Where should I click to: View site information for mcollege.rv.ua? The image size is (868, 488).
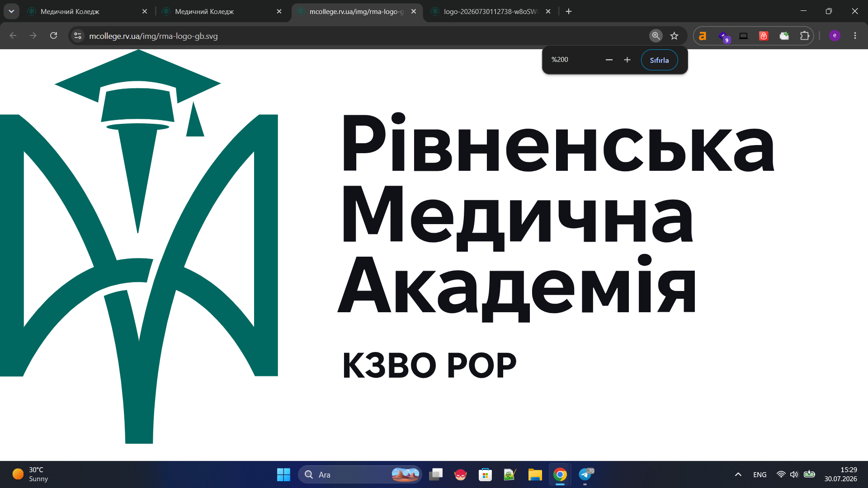click(x=78, y=36)
